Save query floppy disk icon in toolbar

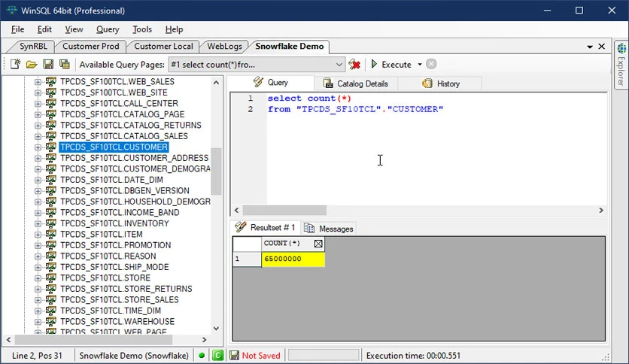(48, 64)
